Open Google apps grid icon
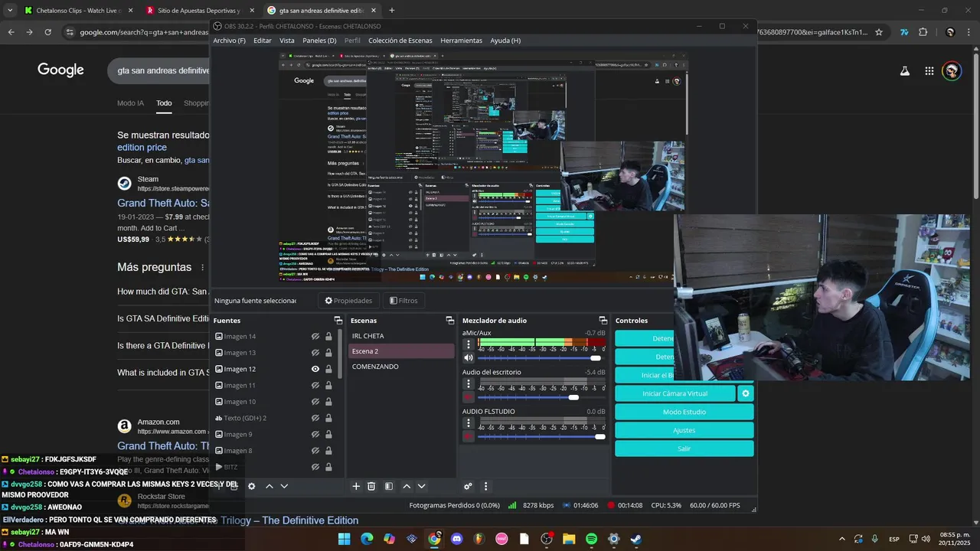This screenshot has width=980, height=551. [929, 70]
